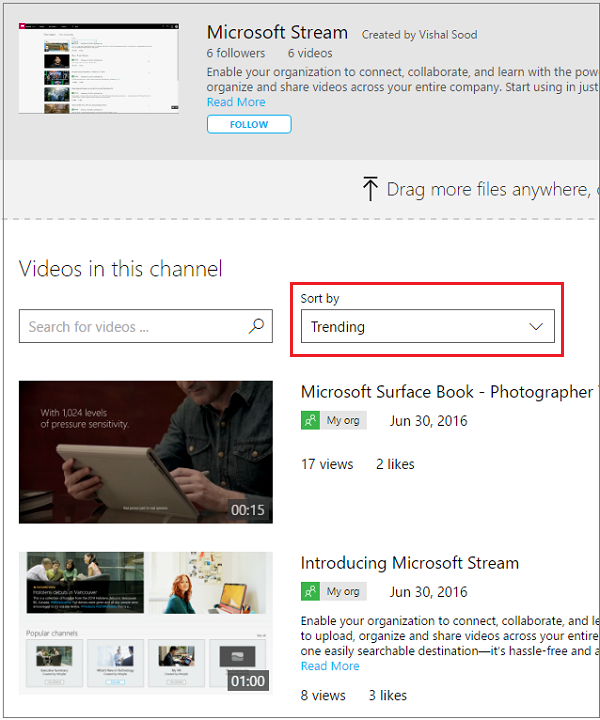The width and height of the screenshot is (600, 720).
Task: Open the Read More link under the channel description
Action: pos(236,102)
